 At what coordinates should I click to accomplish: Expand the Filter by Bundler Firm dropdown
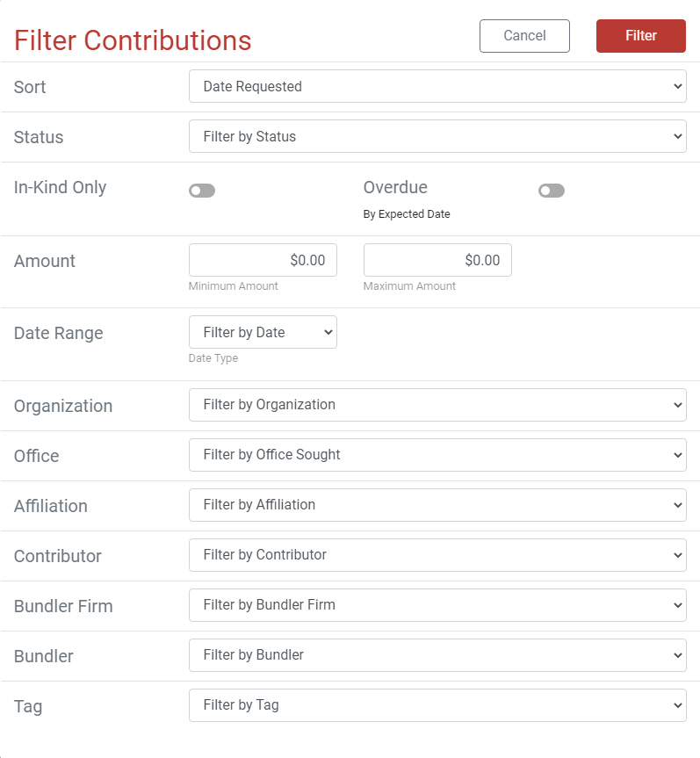point(437,605)
